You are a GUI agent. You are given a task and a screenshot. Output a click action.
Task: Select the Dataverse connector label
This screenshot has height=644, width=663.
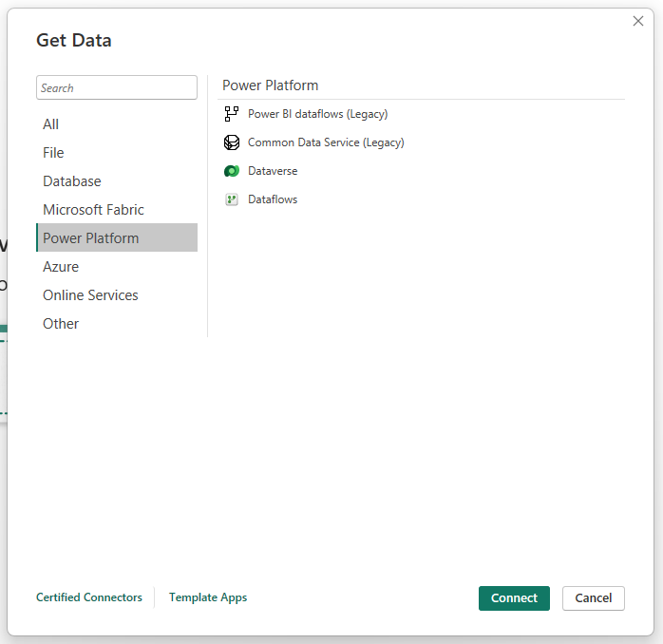pos(273,171)
